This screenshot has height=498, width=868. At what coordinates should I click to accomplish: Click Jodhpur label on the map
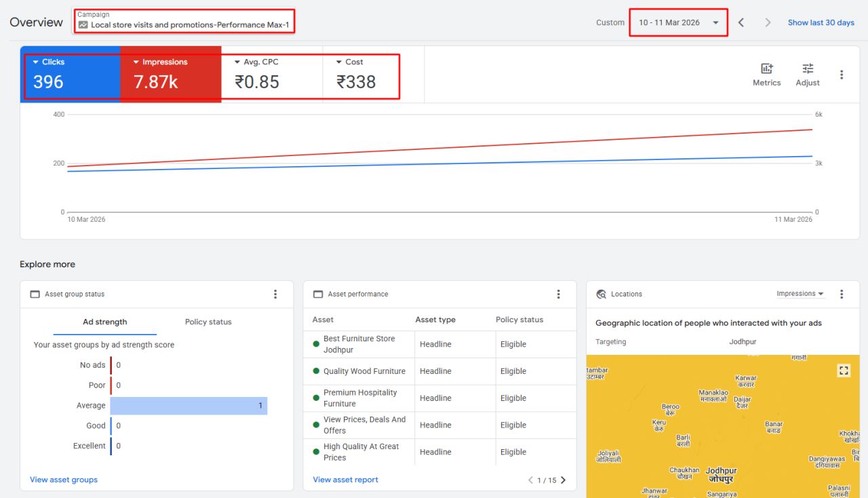(x=721, y=471)
